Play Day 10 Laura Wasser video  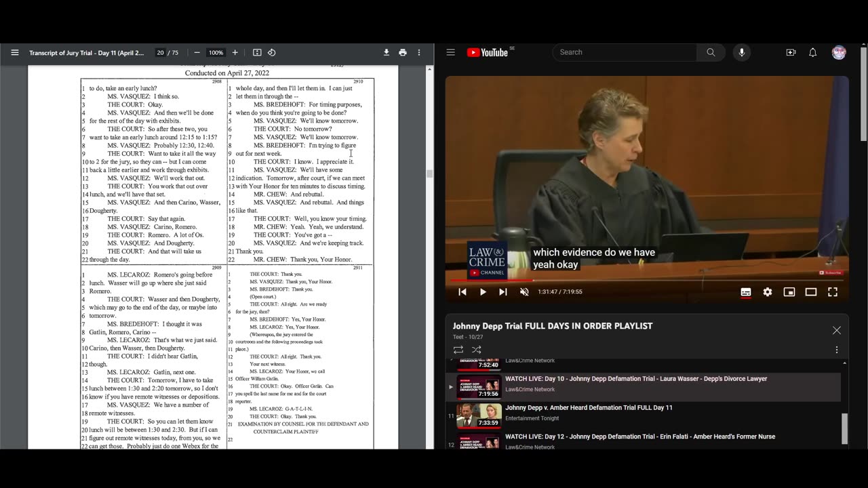[636, 379]
